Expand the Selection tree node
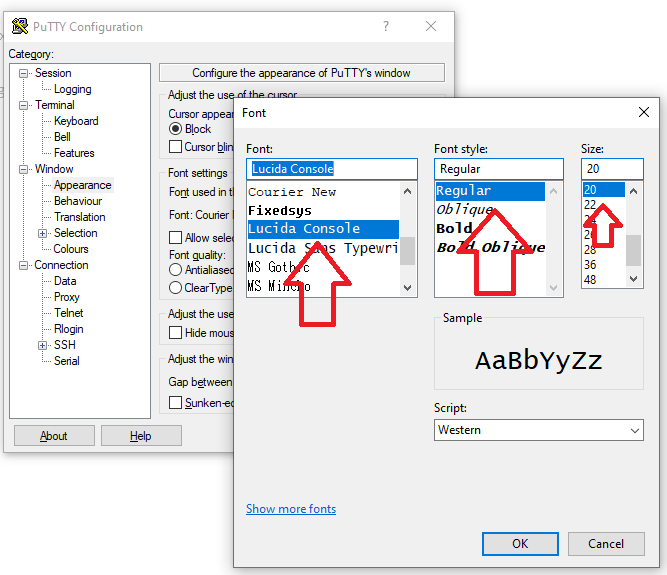This screenshot has width=667, height=575. 43,233
